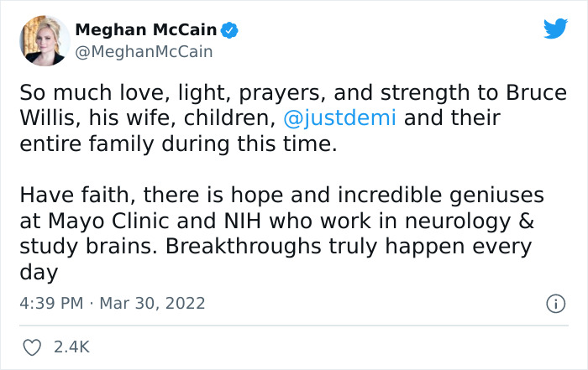Click the Twitter bird logo

[x=555, y=29]
